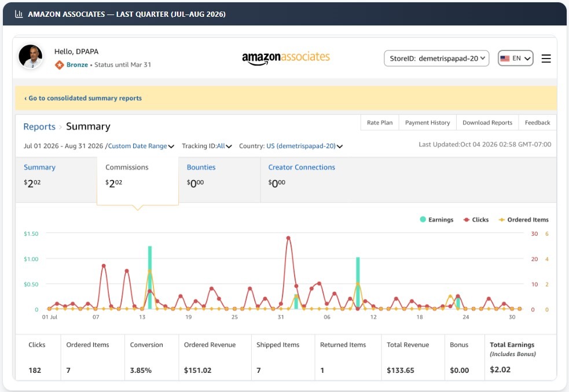This screenshot has height=392, width=569.
Task: Open Payment History
Action: (x=428, y=123)
